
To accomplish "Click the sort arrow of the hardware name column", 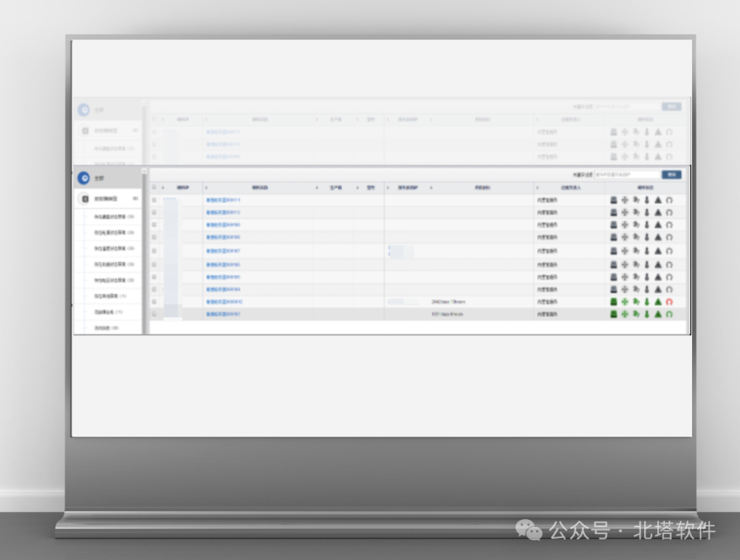I will click(x=206, y=188).
